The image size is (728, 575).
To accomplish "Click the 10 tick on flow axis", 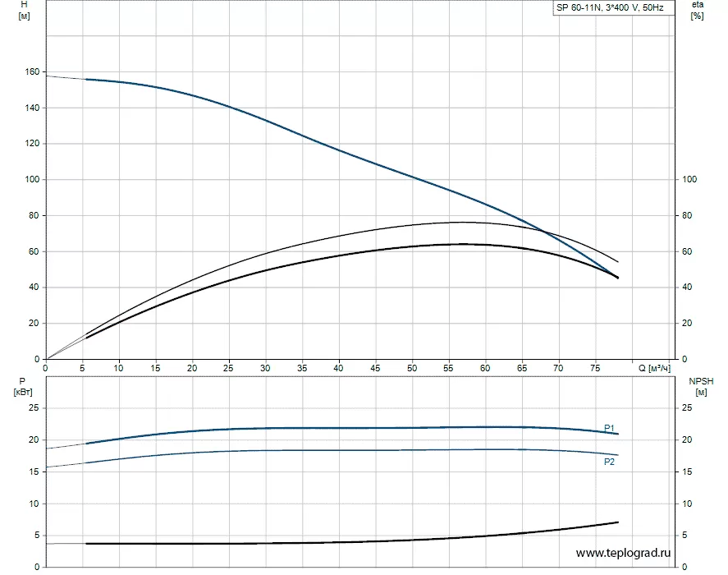I will click(118, 368).
